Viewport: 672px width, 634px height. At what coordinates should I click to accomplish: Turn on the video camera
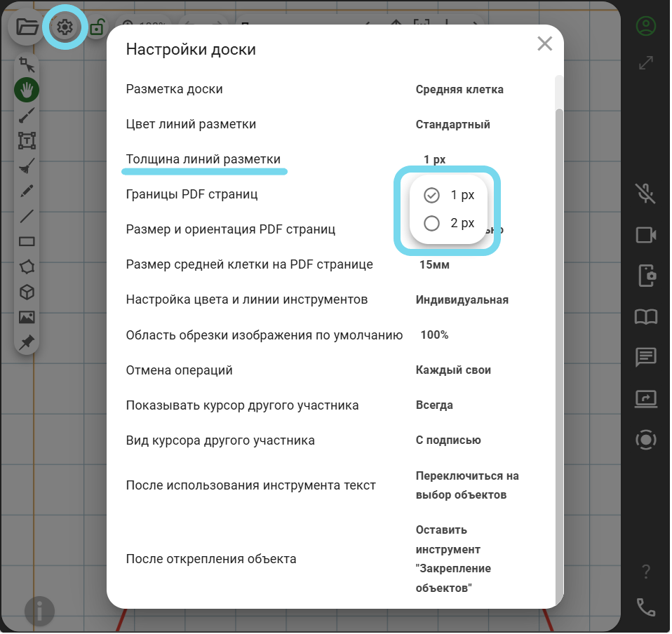point(645,235)
